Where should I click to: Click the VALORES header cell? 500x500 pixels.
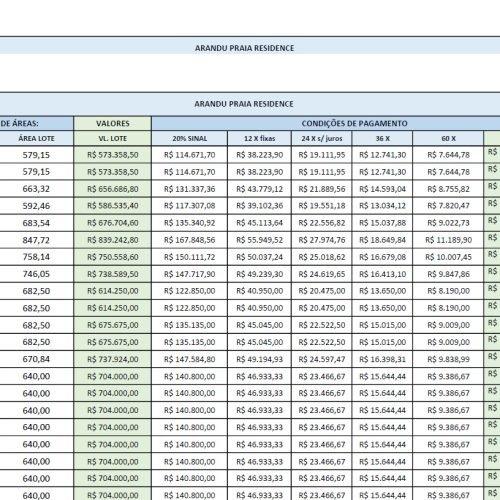point(113,123)
